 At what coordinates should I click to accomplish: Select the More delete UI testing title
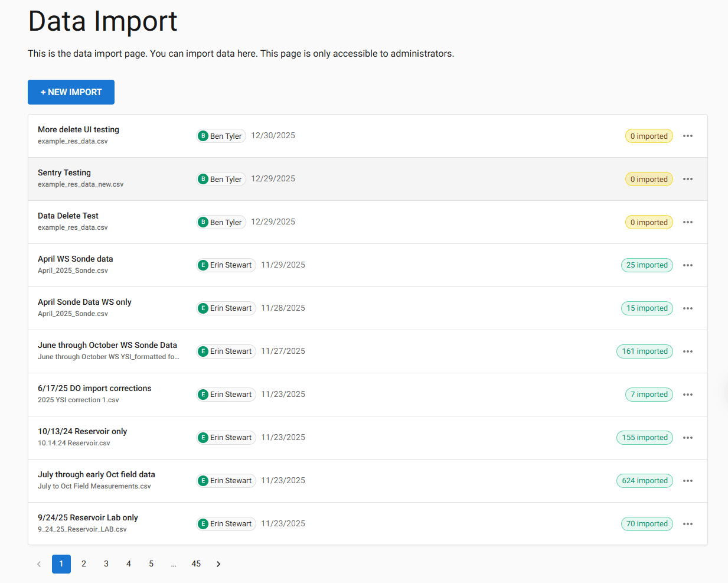(79, 129)
